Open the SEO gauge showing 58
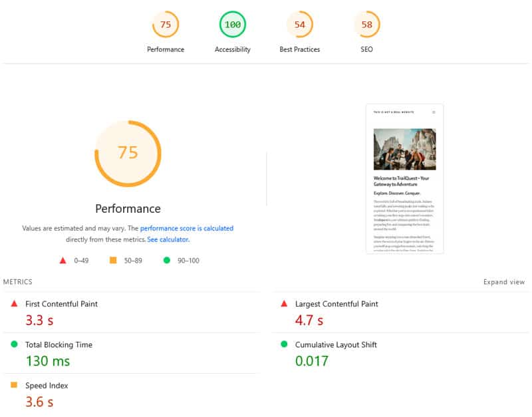 point(366,23)
